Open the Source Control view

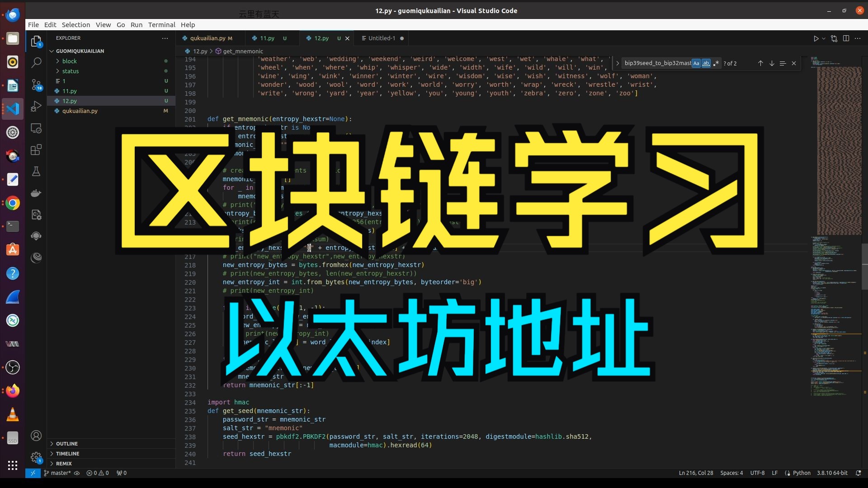[x=36, y=84]
